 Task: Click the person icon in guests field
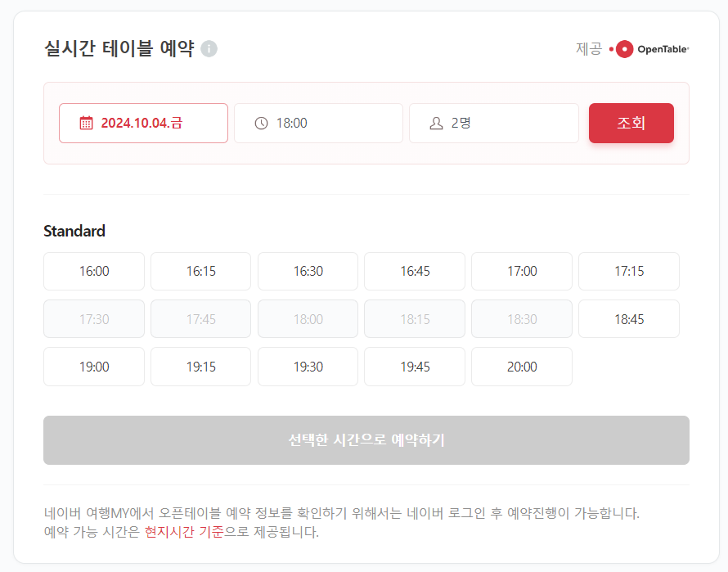(x=436, y=123)
